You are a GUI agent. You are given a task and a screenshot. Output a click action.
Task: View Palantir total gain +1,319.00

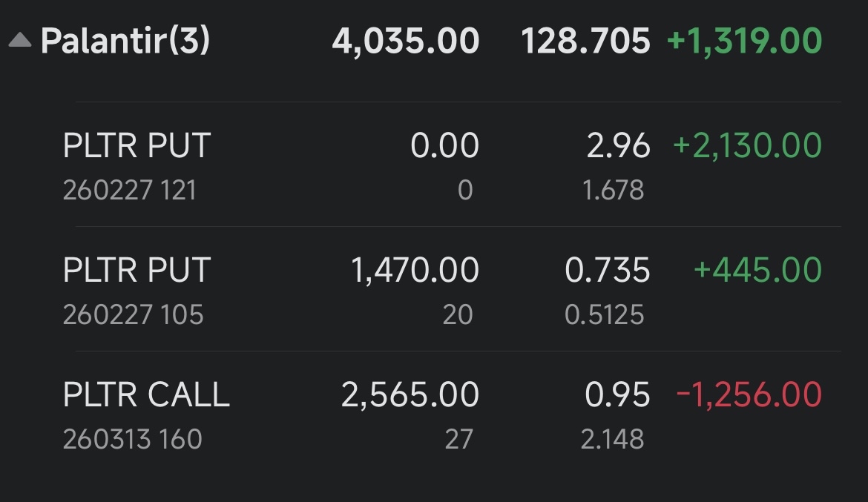click(x=745, y=41)
